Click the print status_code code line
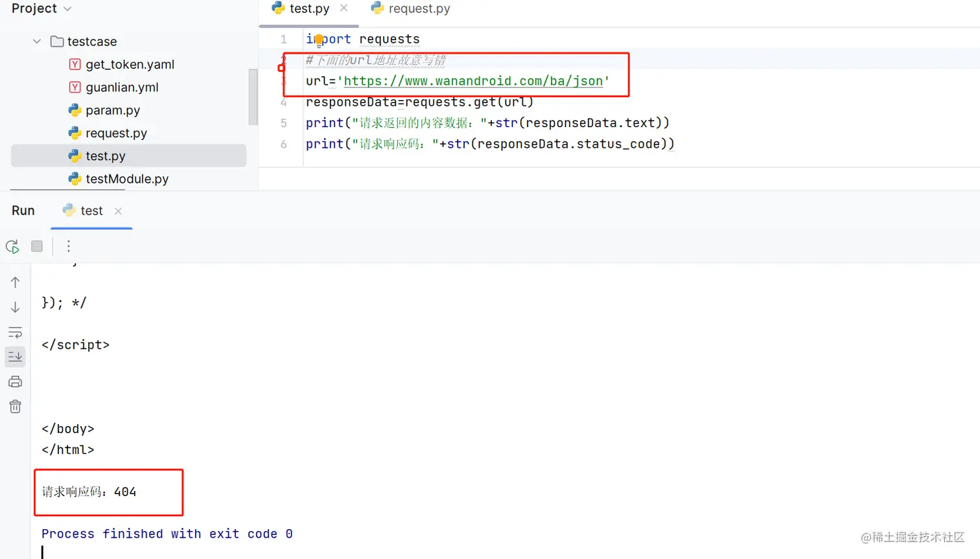Screen dimensions: 980x559 (490, 144)
